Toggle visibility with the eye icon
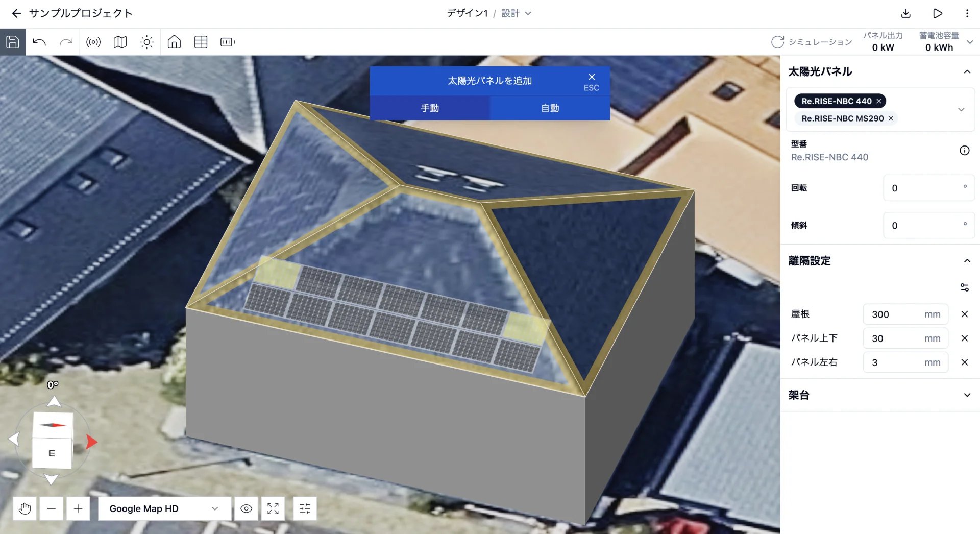The image size is (980, 534). coord(246,508)
